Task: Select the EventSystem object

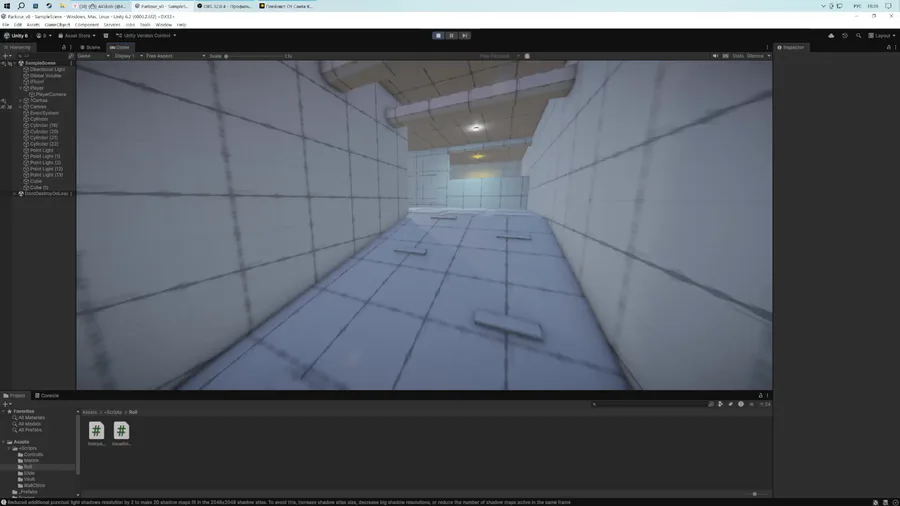Action: [x=44, y=113]
